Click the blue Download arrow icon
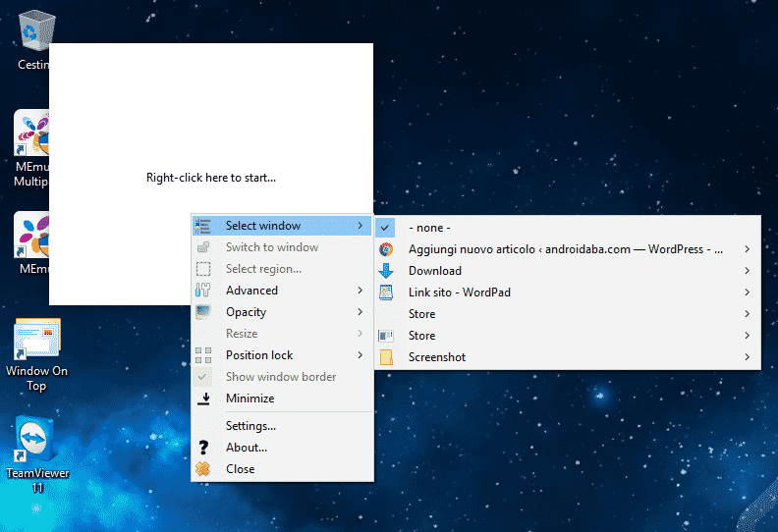 tap(386, 271)
